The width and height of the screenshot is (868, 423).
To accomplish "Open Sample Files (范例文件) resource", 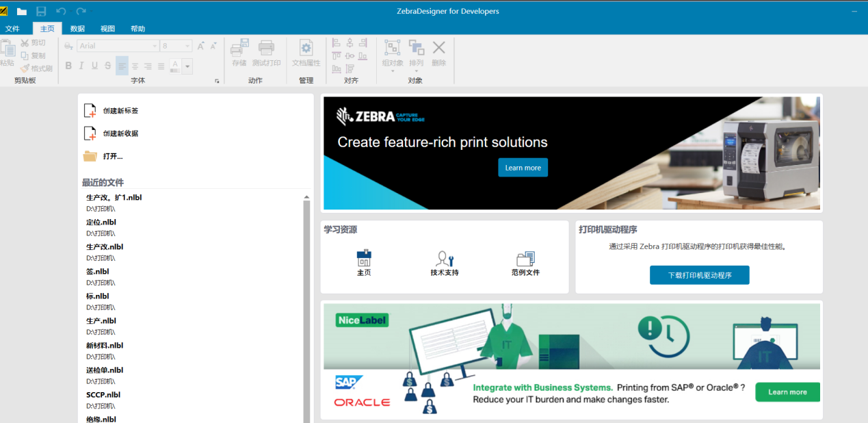I will (525, 263).
